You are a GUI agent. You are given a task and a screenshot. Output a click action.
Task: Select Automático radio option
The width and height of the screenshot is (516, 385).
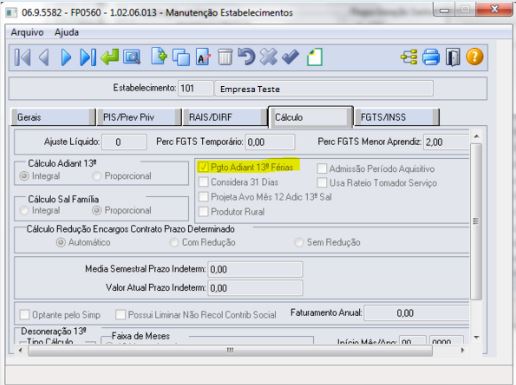[x=61, y=242]
